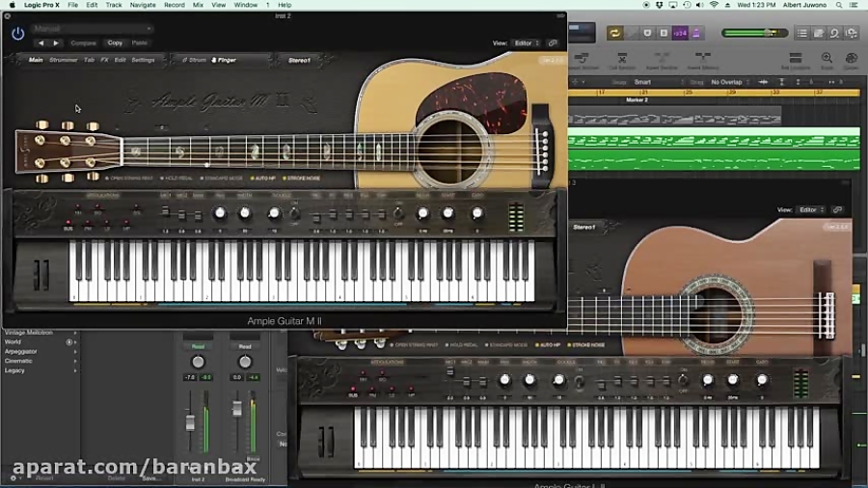Image resolution: width=868 pixels, height=488 pixels.
Task: Open the Drag No Overlap dropdown
Action: pos(730,82)
